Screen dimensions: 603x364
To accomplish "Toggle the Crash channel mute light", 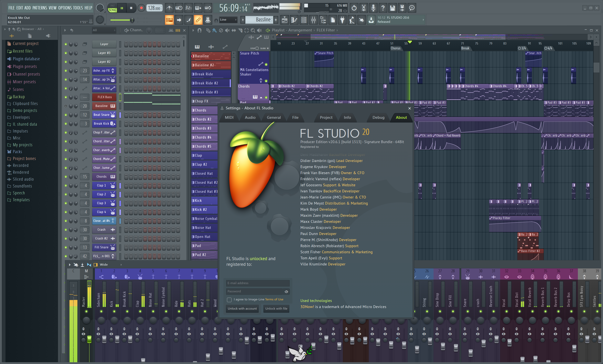I will [x=66, y=230].
